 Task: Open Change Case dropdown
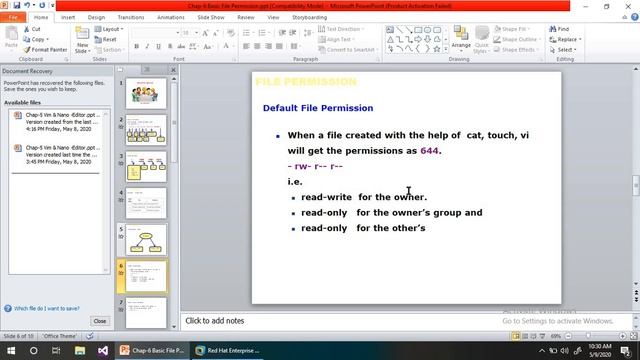pos(208,47)
